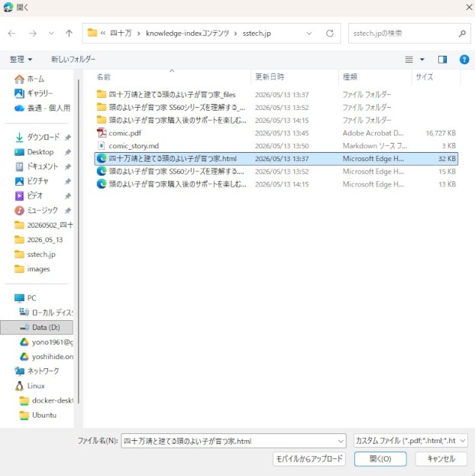This screenshot has height=476, width=475.
Task: Open Linux in navigation pane
Action: click(x=30, y=386)
